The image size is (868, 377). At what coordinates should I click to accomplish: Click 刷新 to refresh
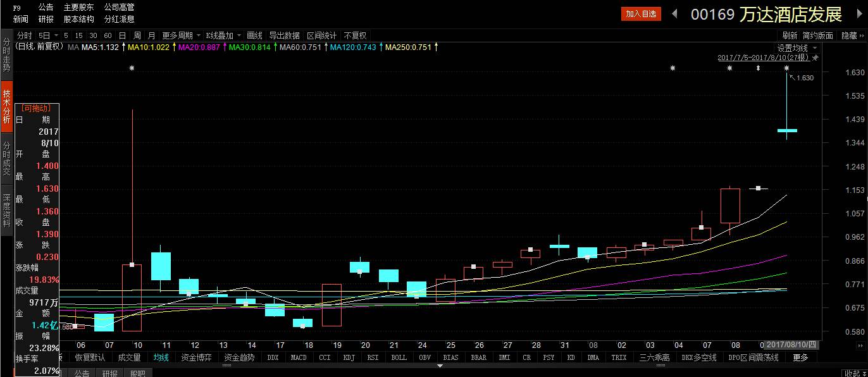(x=790, y=35)
